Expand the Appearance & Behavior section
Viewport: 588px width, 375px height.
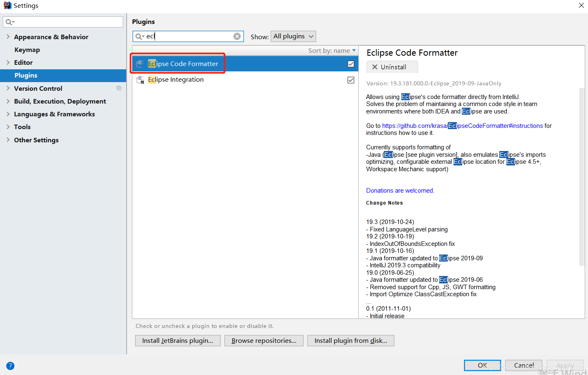click(8, 37)
